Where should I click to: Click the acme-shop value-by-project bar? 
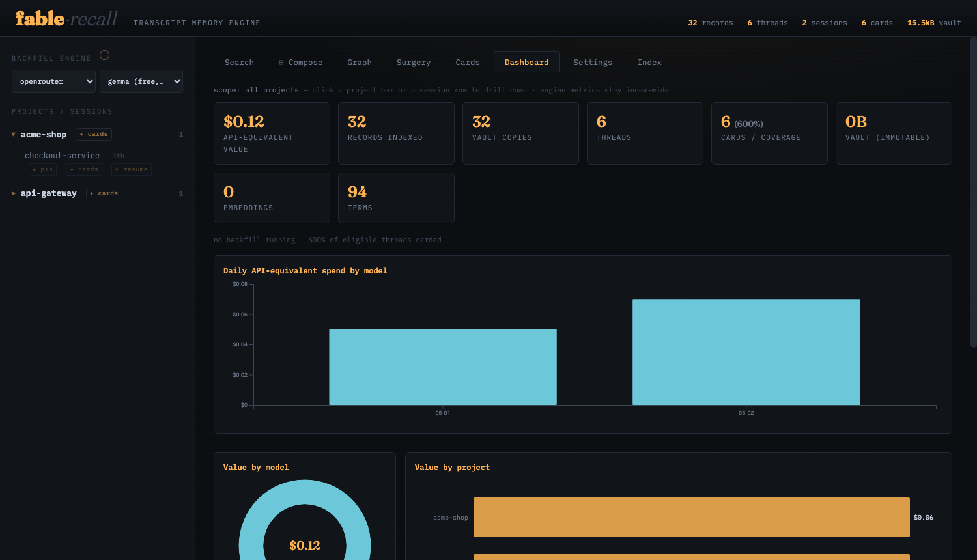692,518
